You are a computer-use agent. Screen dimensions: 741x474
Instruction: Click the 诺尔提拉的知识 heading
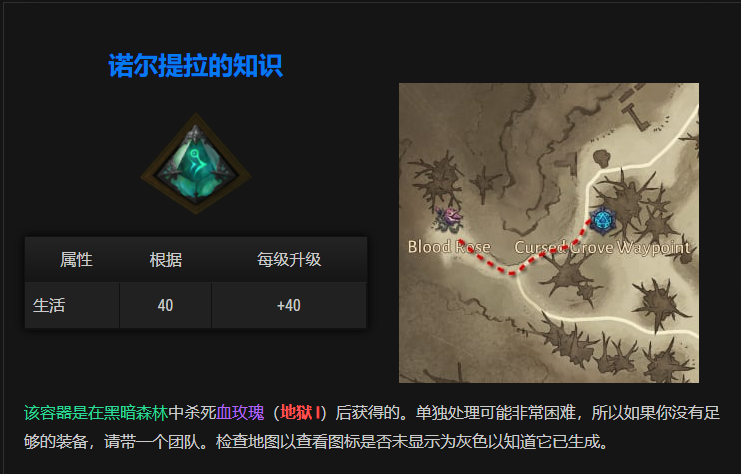pos(195,65)
